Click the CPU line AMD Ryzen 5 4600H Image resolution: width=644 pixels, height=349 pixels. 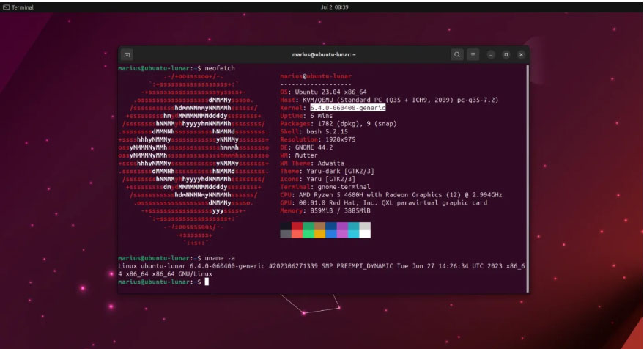pos(391,195)
